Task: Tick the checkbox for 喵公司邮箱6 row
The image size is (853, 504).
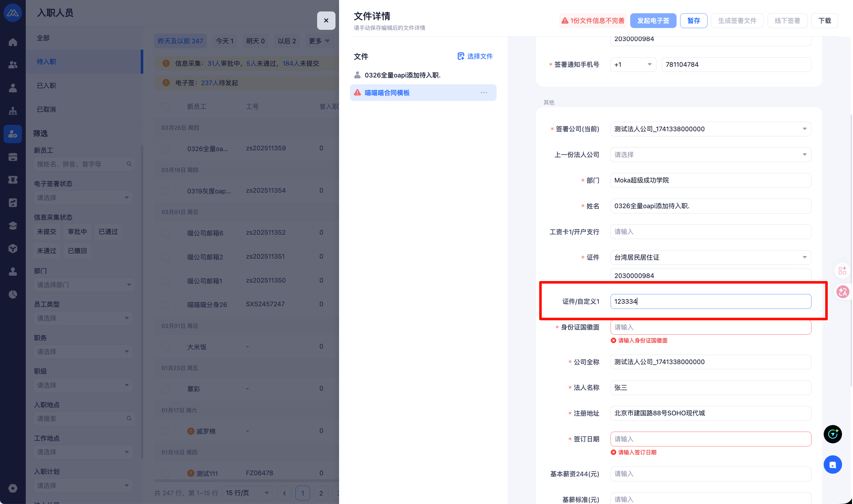Action: click(x=165, y=233)
